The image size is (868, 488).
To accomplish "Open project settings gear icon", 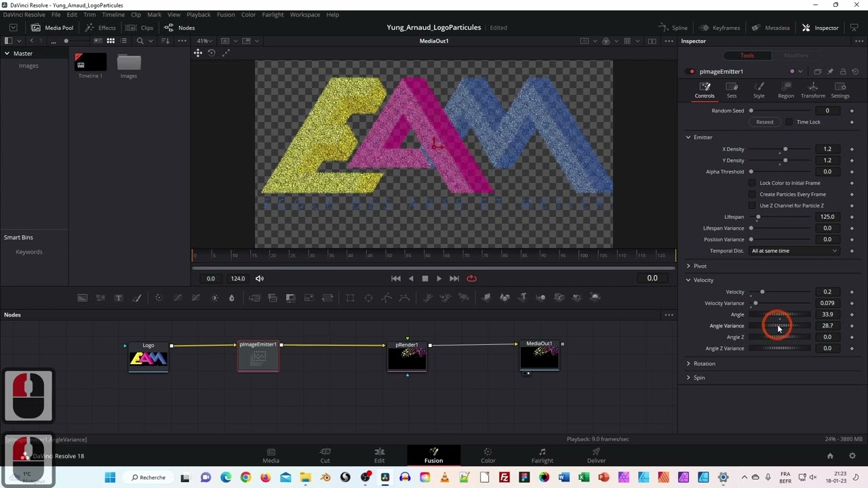I will tap(852, 456).
